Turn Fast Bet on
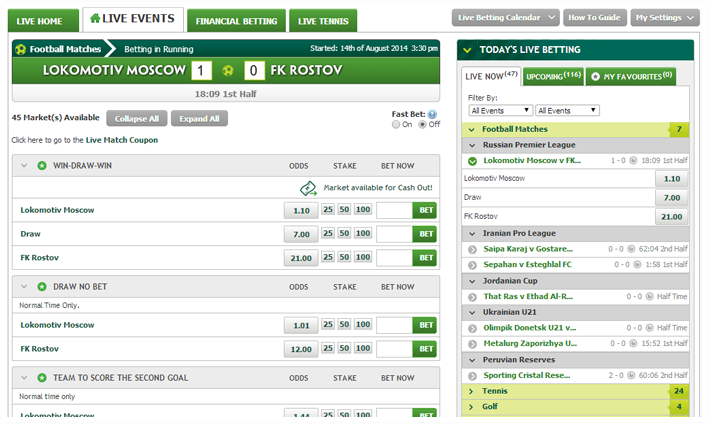709x424 pixels. click(397, 125)
